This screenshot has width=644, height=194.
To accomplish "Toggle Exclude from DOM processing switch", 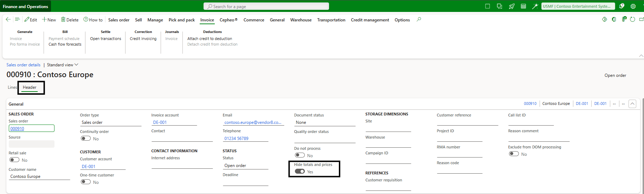I will point(514,154).
